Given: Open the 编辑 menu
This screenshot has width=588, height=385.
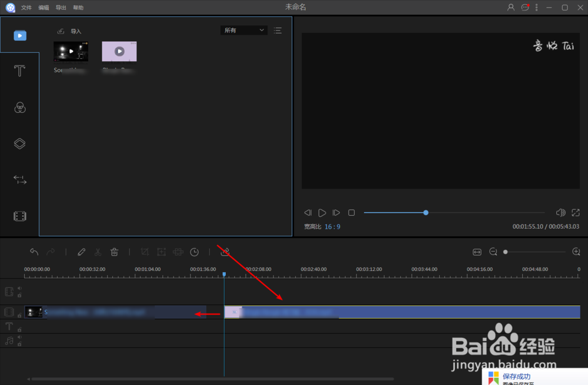Looking at the screenshot, I should (44, 8).
